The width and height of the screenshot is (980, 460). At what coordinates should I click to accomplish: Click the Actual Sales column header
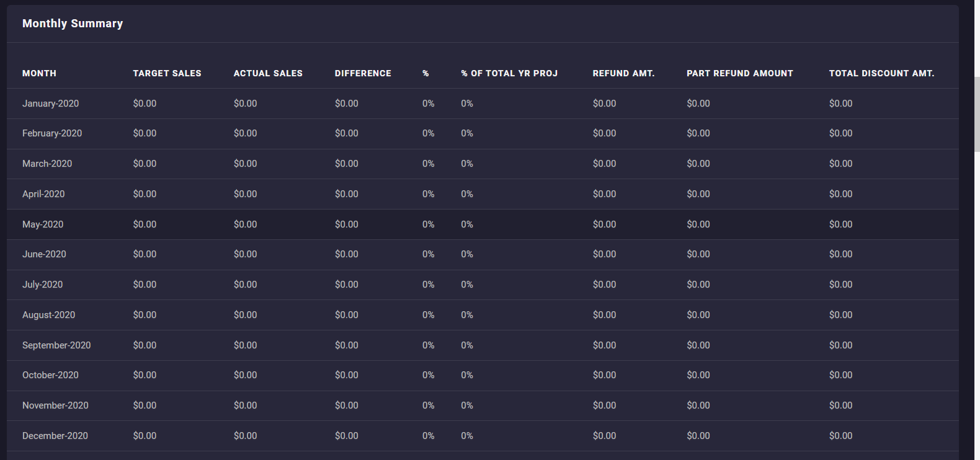point(268,73)
